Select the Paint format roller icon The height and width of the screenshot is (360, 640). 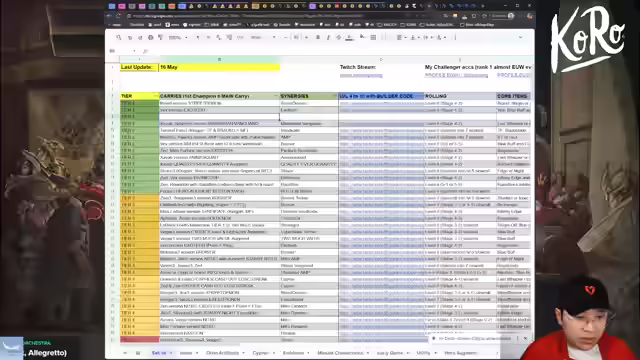point(160,37)
